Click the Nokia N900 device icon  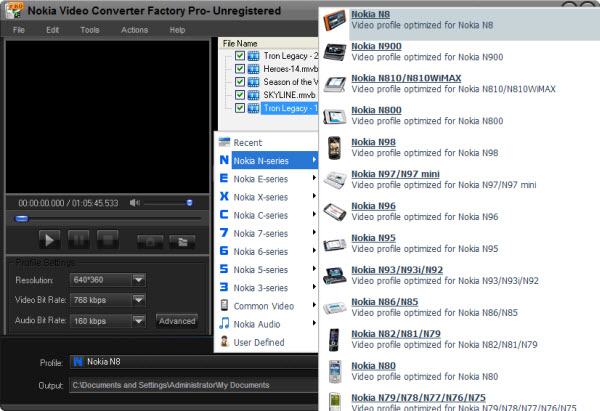334,52
